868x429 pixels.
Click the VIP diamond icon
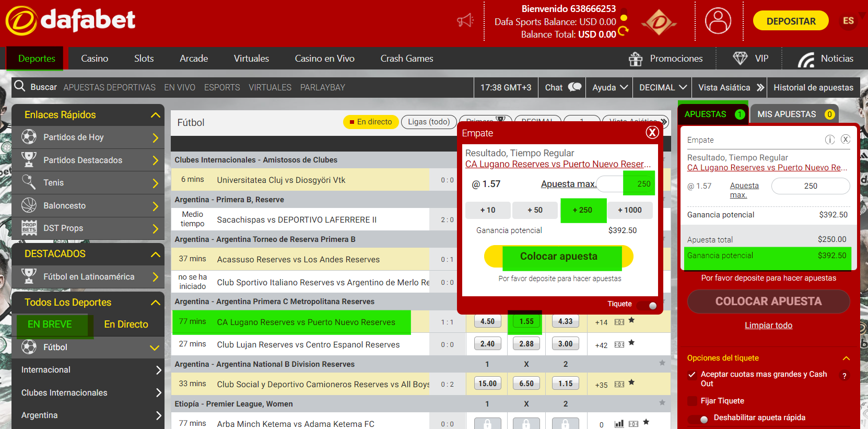(740, 59)
